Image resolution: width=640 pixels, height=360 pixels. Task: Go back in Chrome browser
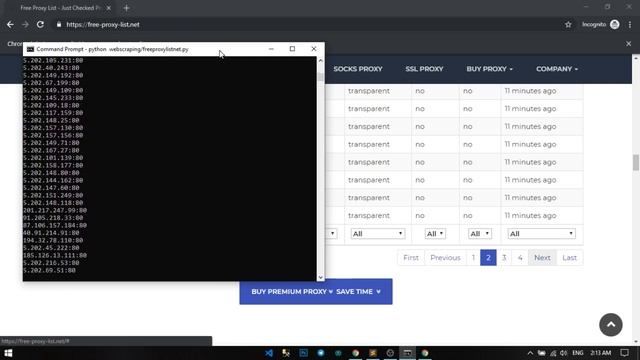tap(10, 24)
